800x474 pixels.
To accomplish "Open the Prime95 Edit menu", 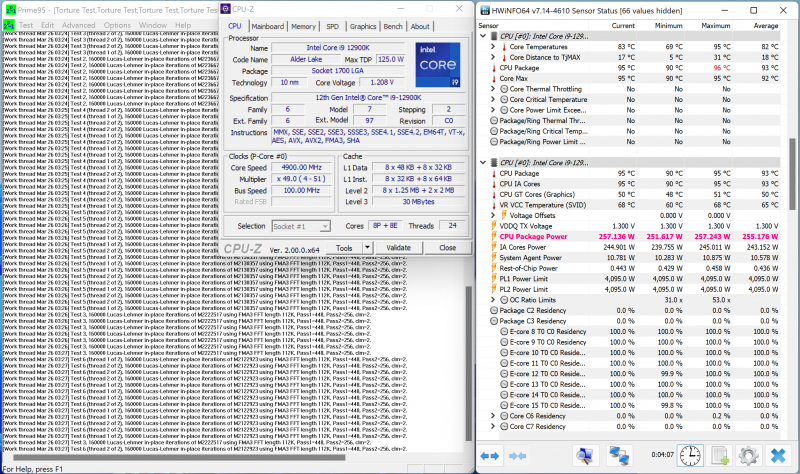I will [x=47, y=25].
